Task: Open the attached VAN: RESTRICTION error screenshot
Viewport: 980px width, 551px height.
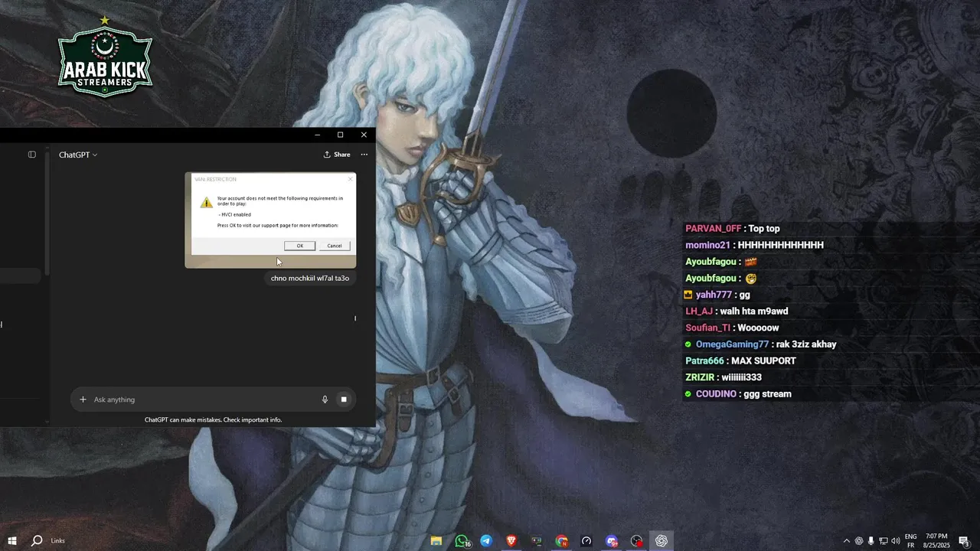Action: click(x=270, y=220)
